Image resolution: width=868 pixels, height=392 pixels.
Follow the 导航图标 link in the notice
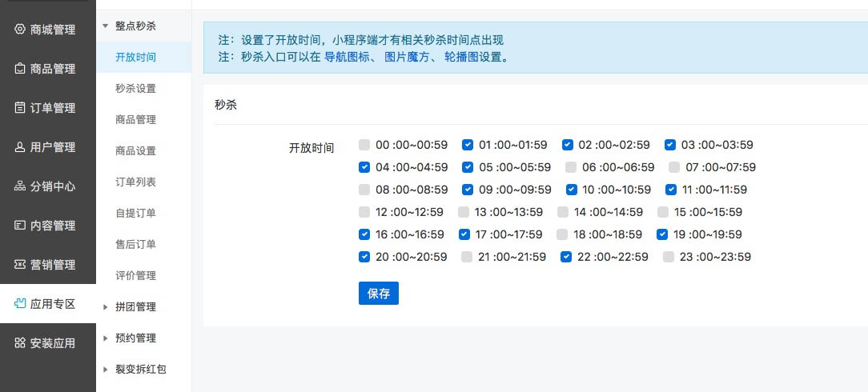pos(347,57)
